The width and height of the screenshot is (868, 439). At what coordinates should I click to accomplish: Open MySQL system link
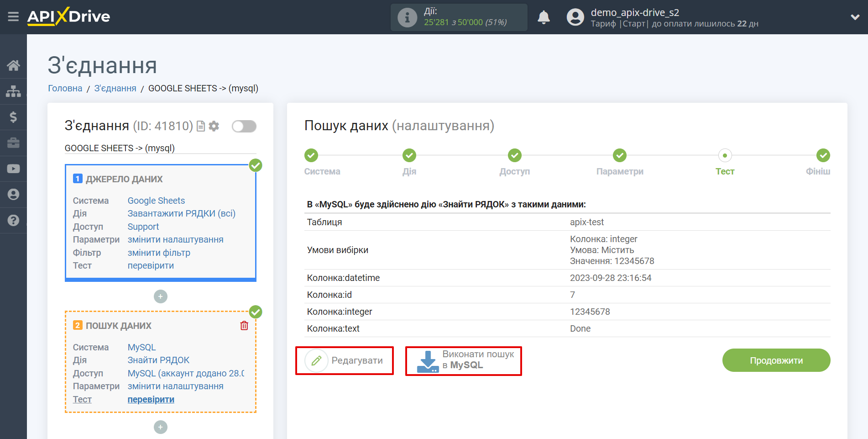141,347
